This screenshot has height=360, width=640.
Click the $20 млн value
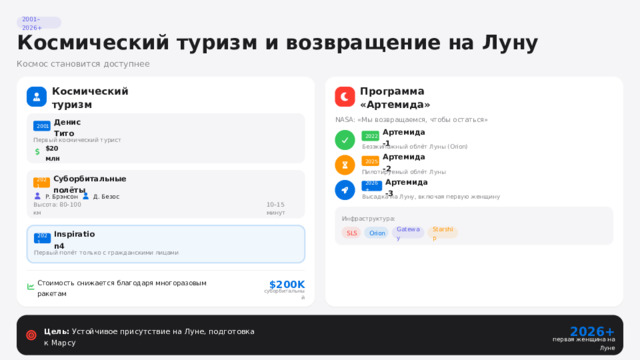point(53,153)
